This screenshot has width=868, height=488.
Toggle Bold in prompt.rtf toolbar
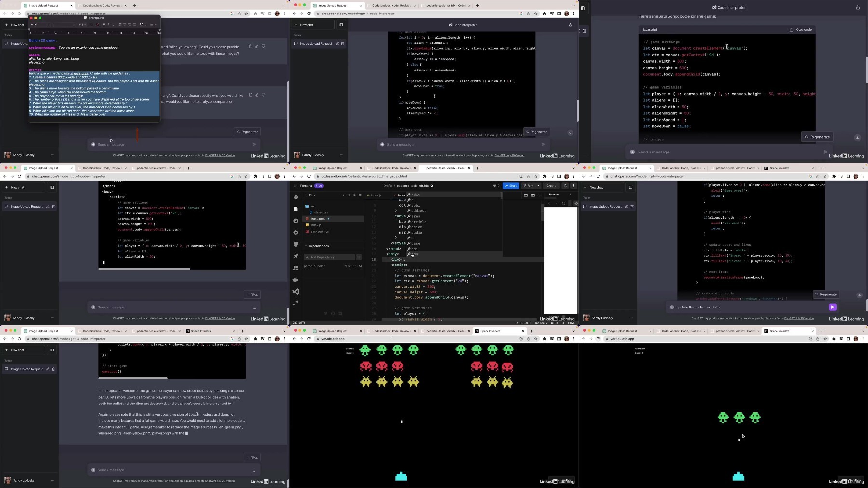coord(104,24)
